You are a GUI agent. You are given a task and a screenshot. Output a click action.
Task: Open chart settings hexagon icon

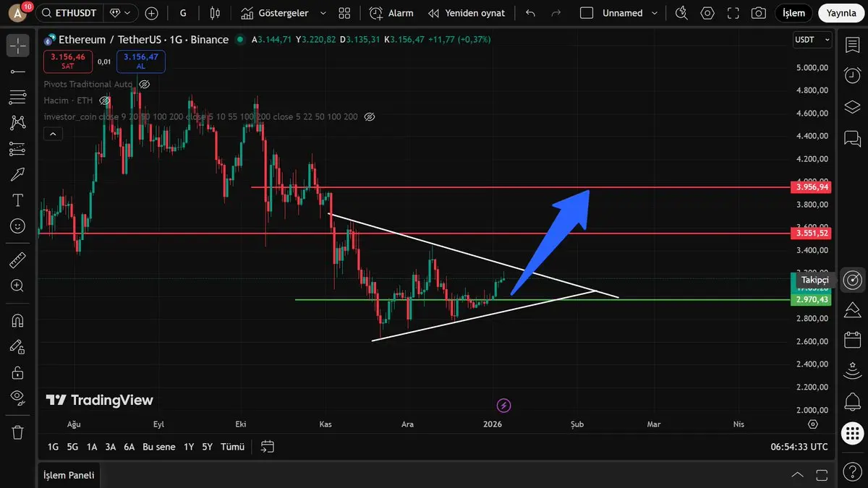tap(707, 13)
